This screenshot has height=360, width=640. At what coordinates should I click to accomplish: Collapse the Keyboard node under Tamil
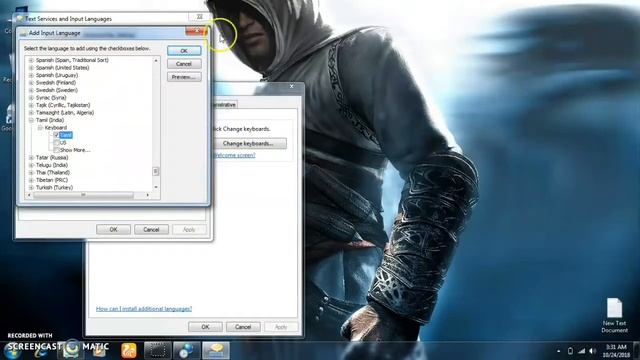coord(40,128)
